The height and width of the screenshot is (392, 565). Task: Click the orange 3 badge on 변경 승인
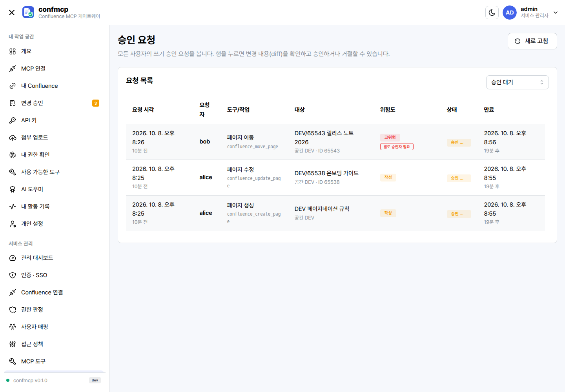(x=96, y=103)
